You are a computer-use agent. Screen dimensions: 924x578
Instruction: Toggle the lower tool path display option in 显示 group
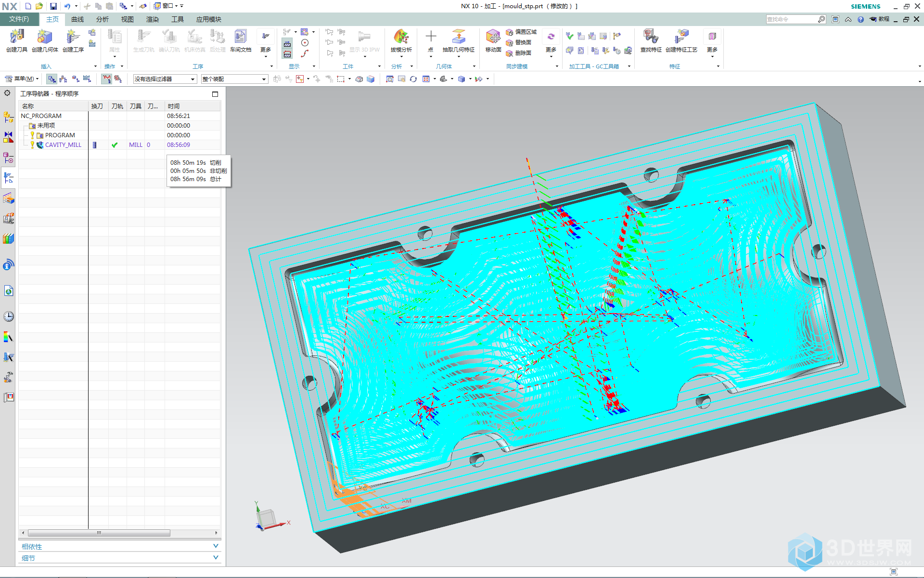[287, 54]
